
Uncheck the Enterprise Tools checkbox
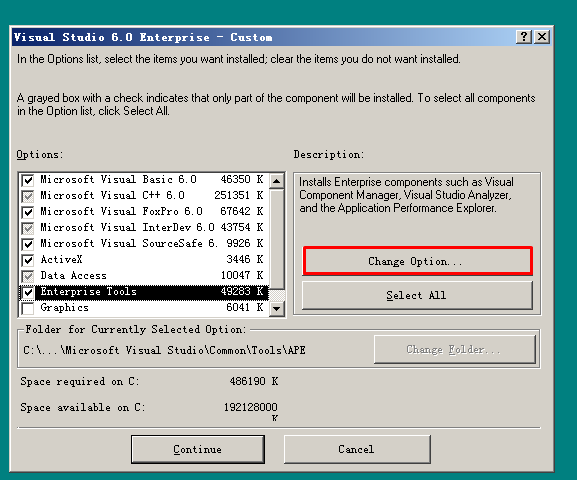[x=28, y=292]
